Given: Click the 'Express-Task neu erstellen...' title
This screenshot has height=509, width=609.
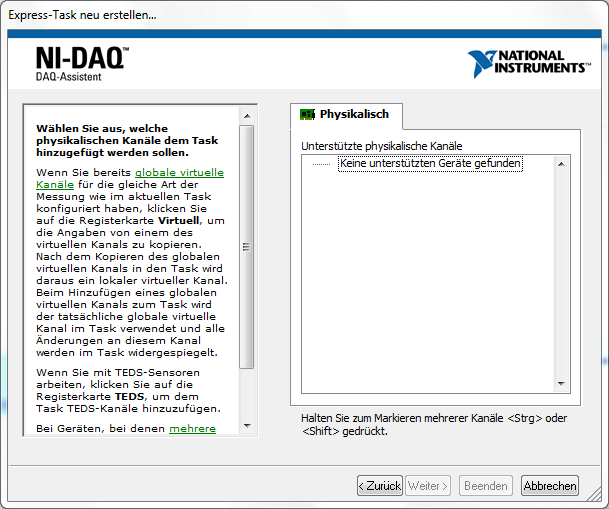Looking at the screenshot, I should 82,15.
